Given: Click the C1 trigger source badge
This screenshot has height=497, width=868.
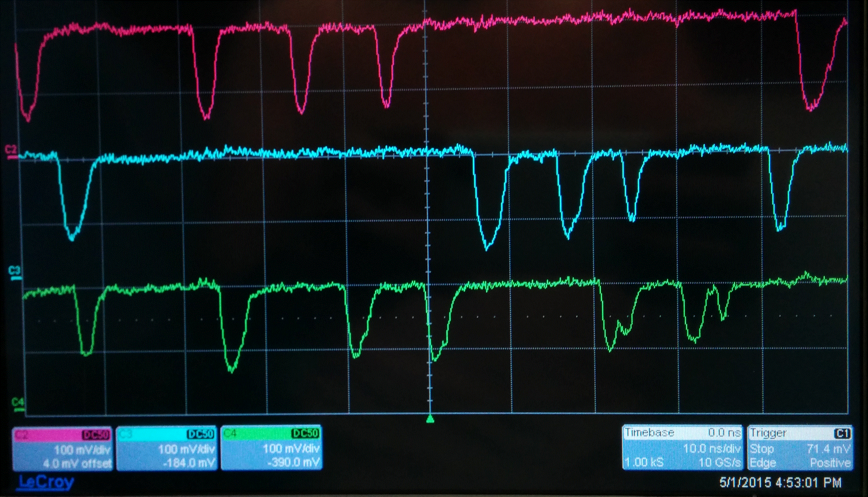Looking at the screenshot, I should (842, 433).
